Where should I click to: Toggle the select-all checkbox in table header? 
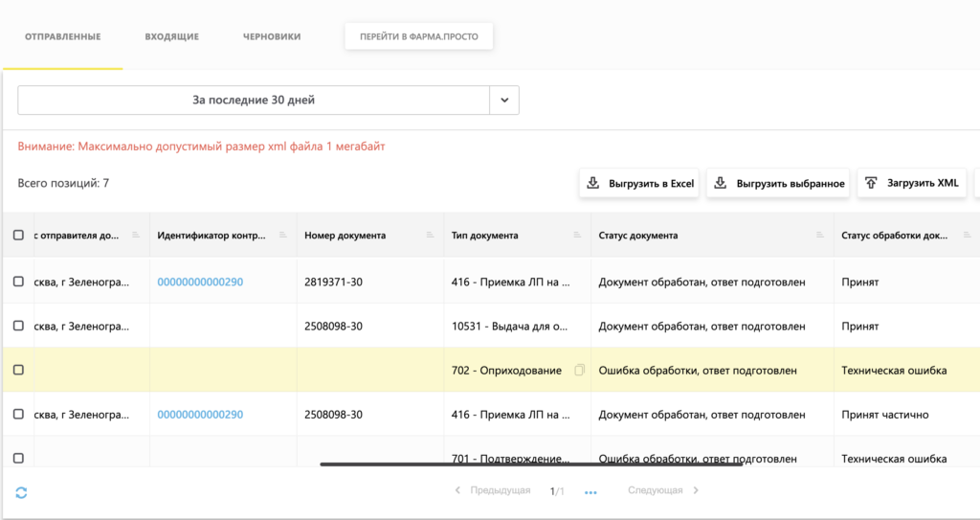point(18,236)
